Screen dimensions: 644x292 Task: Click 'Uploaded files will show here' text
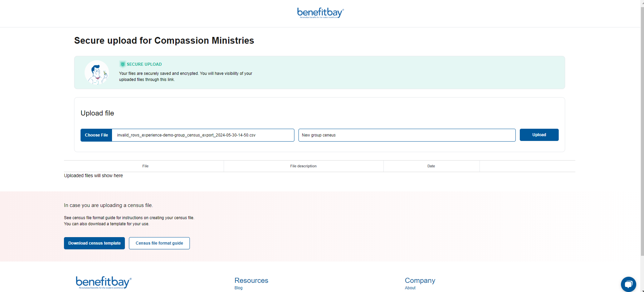pos(93,175)
